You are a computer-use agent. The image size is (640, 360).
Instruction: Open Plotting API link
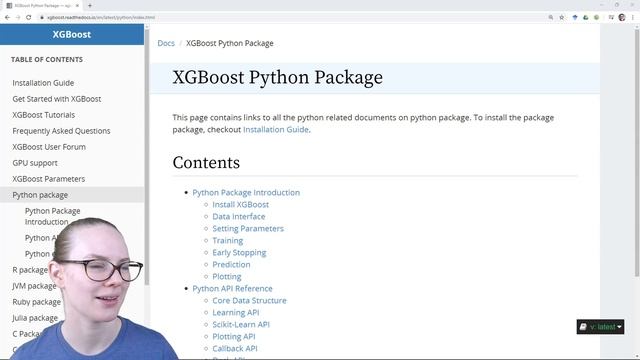(x=233, y=337)
